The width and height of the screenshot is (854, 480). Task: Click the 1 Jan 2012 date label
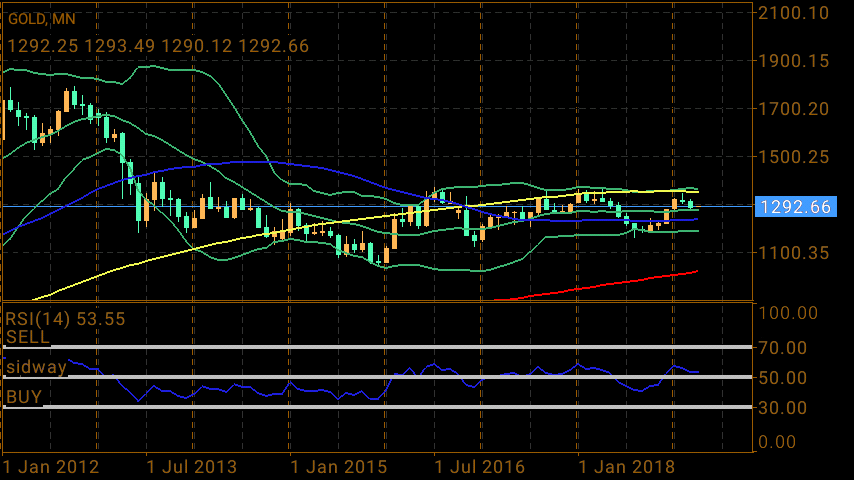51,467
